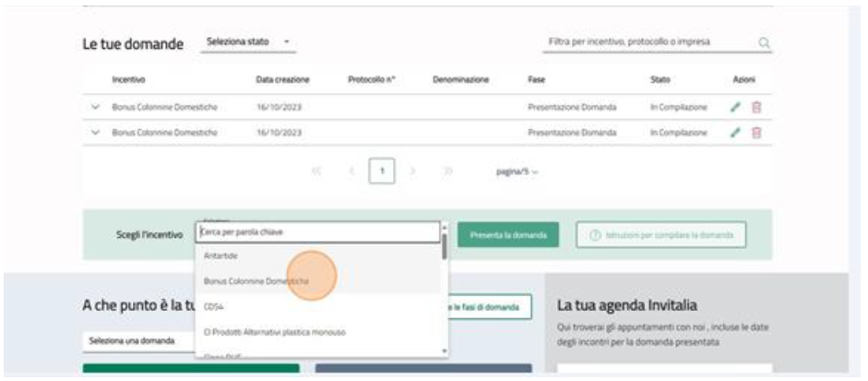The height and width of the screenshot is (381, 868).
Task: Open Istruzioni per compilare la domanda
Action: 661,234
